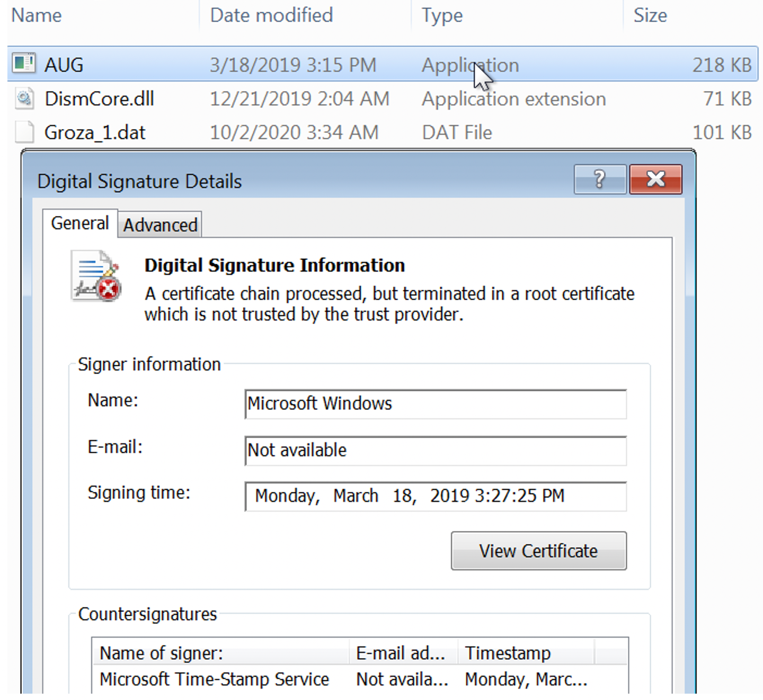
Task: Click the 'Monday, Marc...' timestamp cell
Action: pyautogui.click(x=526, y=679)
